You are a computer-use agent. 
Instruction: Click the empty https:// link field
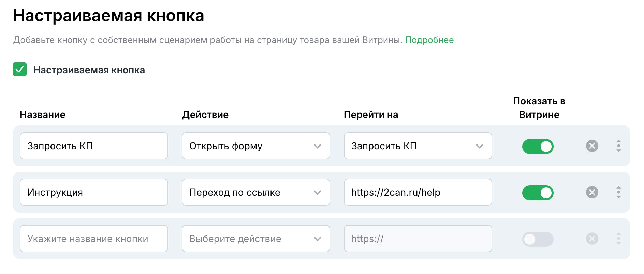tap(418, 239)
